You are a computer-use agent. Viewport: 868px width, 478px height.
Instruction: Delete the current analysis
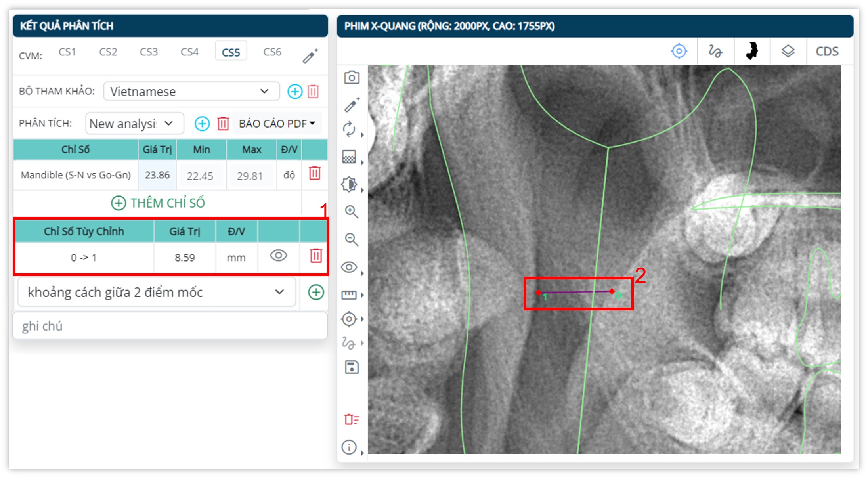coord(223,124)
